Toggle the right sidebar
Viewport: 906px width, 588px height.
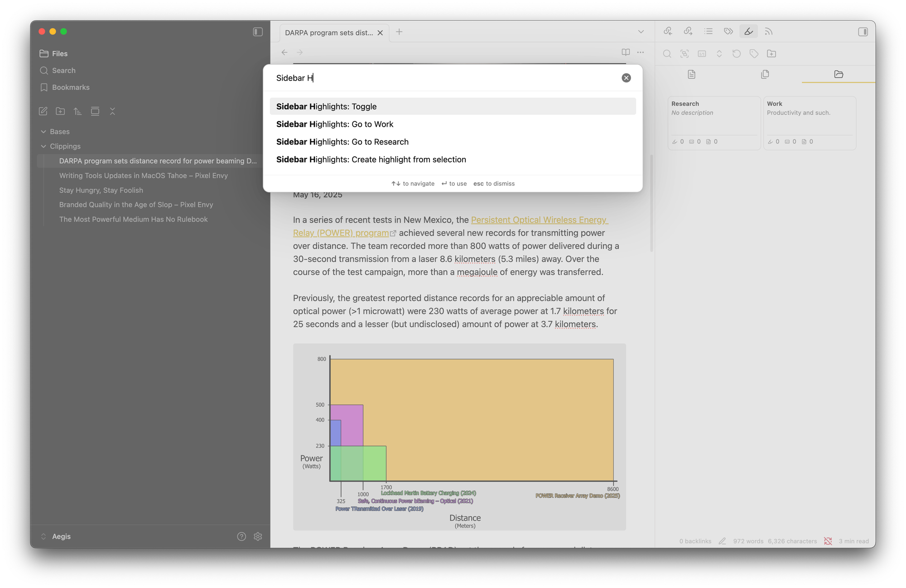pyautogui.click(x=863, y=32)
